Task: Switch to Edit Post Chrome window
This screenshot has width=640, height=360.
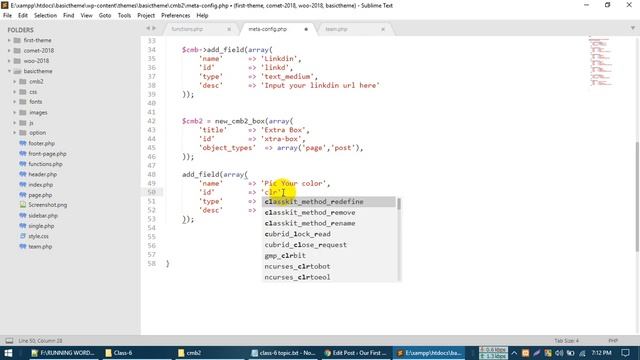Action: pos(356,353)
